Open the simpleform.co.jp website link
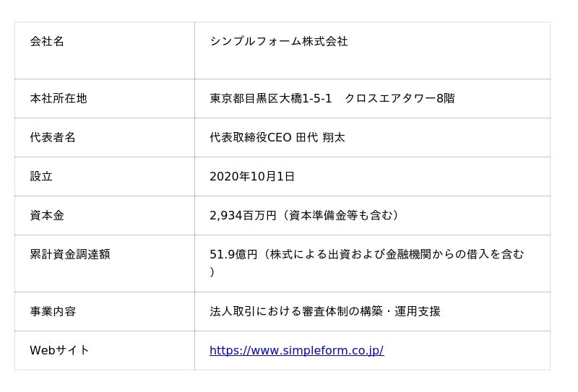The width and height of the screenshot is (578, 392). 296,351
